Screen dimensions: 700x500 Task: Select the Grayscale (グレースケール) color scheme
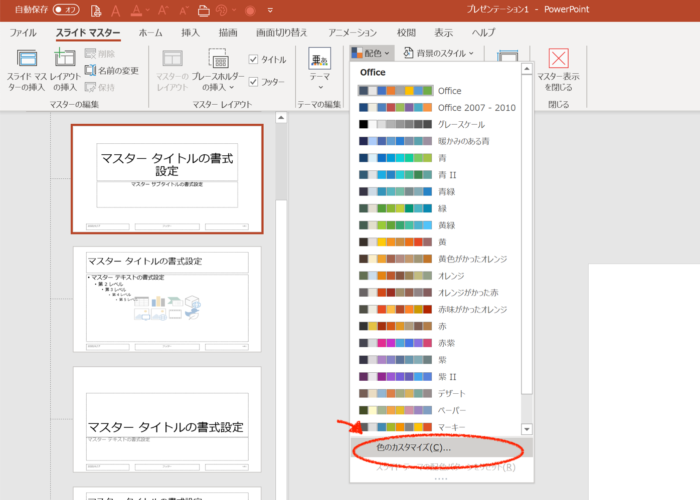click(435, 125)
